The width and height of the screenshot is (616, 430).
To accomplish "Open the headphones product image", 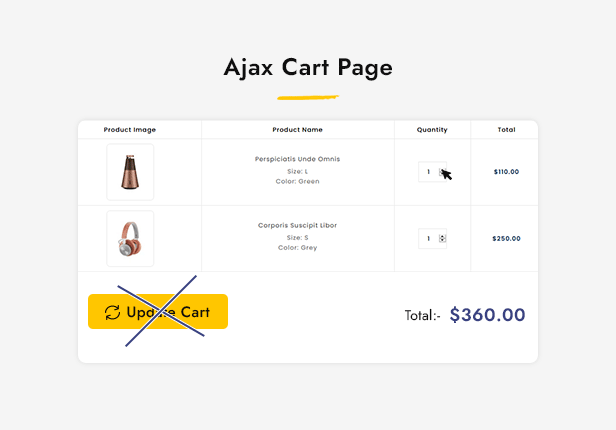I will coord(130,239).
